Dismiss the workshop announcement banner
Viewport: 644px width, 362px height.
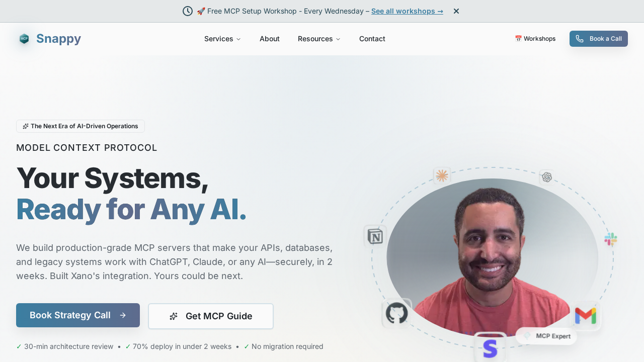[x=456, y=11]
